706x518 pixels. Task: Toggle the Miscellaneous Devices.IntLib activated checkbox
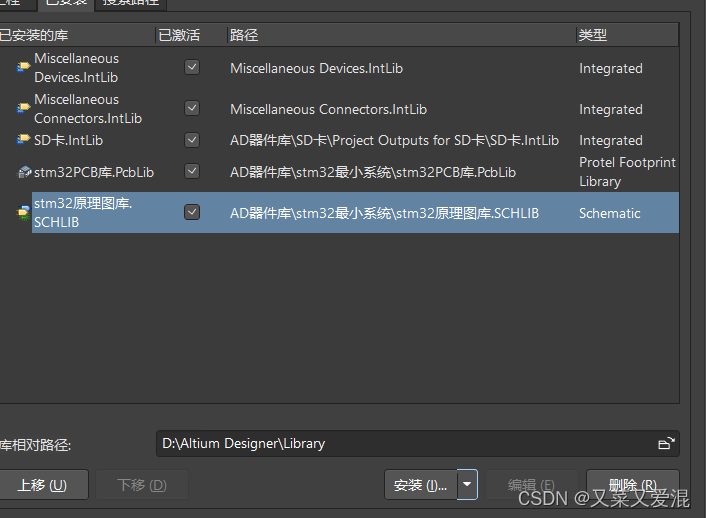click(x=192, y=67)
